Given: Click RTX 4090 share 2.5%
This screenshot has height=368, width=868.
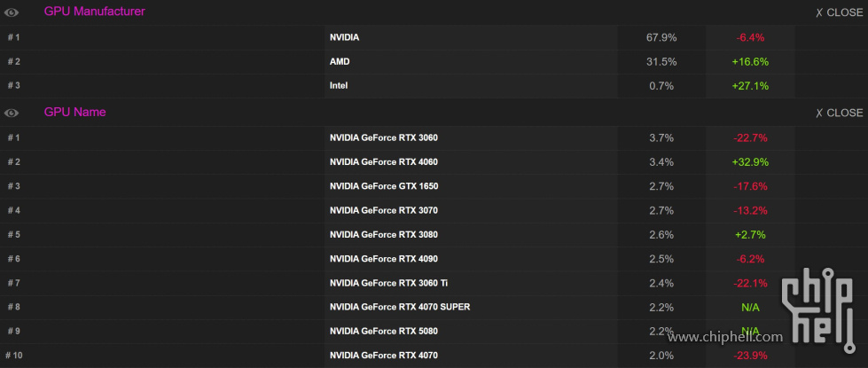Looking at the screenshot, I should point(661,259).
